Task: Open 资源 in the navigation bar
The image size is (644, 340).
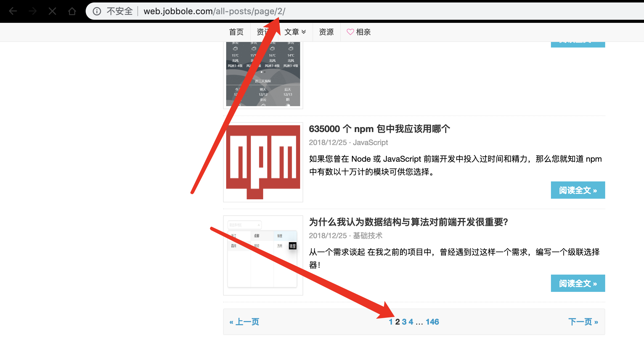Action: (x=326, y=32)
